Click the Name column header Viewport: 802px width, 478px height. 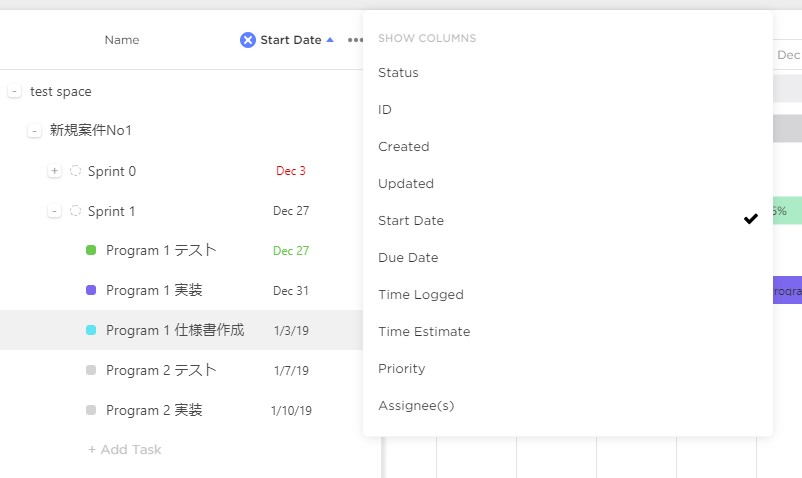coord(122,40)
